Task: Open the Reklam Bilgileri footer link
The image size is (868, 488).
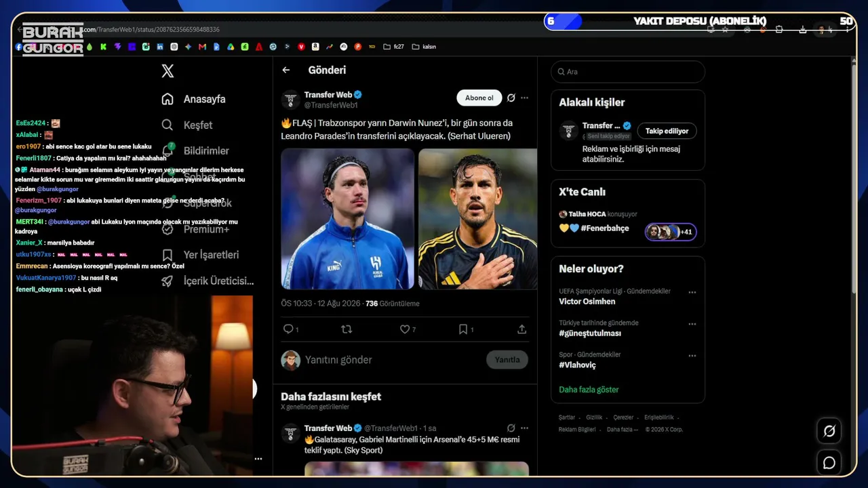Action: point(577,430)
